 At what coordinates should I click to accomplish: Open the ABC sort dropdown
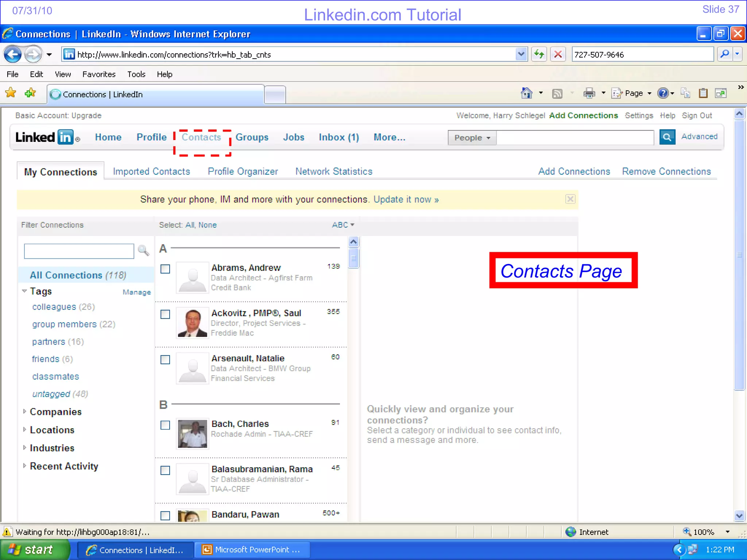pos(343,225)
